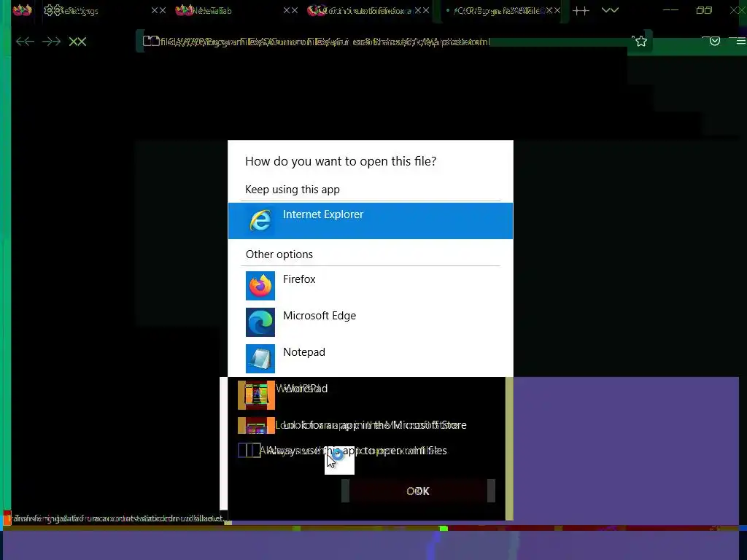The image size is (747, 560).
Task: Open the Pocket save icon in toolbar
Action: (714, 42)
